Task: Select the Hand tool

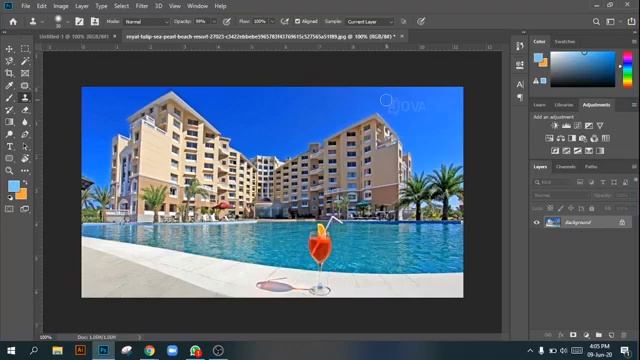Action: click(x=25, y=158)
